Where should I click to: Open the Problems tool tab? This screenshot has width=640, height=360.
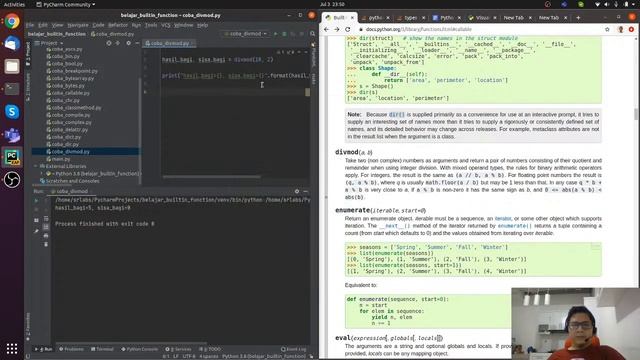tap(71, 349)
